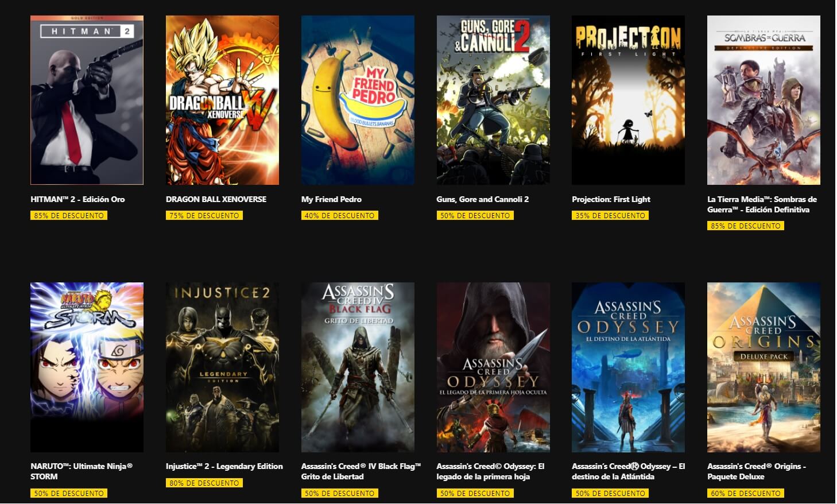Open the Injustice 2 Legendary Edition cover
Screen dimensions: 837x504
pos(222,367)
